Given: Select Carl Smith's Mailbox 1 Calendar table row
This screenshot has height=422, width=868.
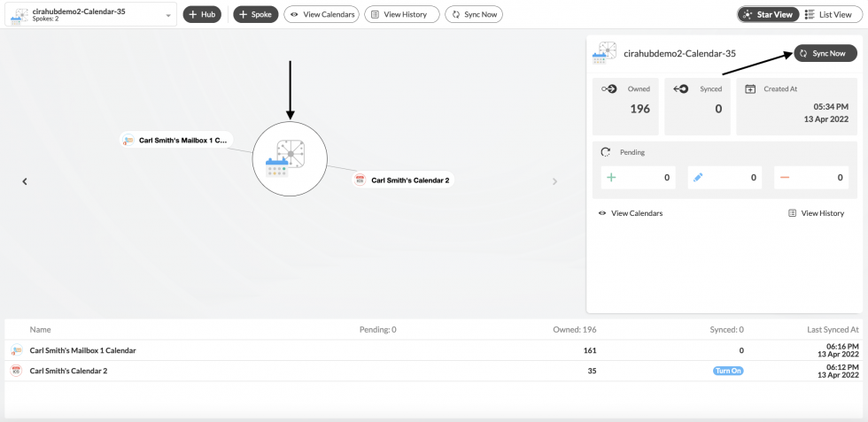Looking at the screenshot, I should click(433, 350).
